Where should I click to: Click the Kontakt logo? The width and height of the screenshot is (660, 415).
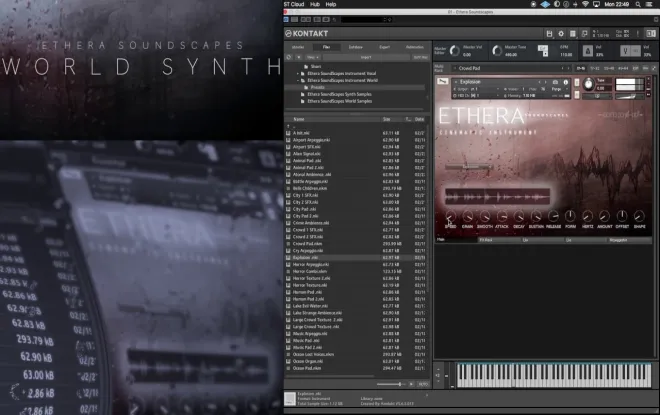[306, 34]
